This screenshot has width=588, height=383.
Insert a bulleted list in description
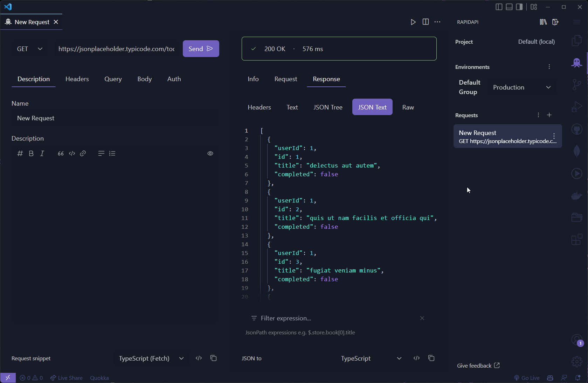click(101, 154)
